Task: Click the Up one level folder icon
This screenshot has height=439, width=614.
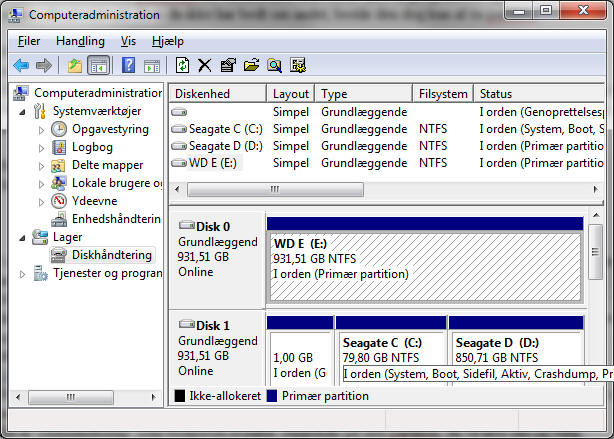Action: tap(74, 65)
